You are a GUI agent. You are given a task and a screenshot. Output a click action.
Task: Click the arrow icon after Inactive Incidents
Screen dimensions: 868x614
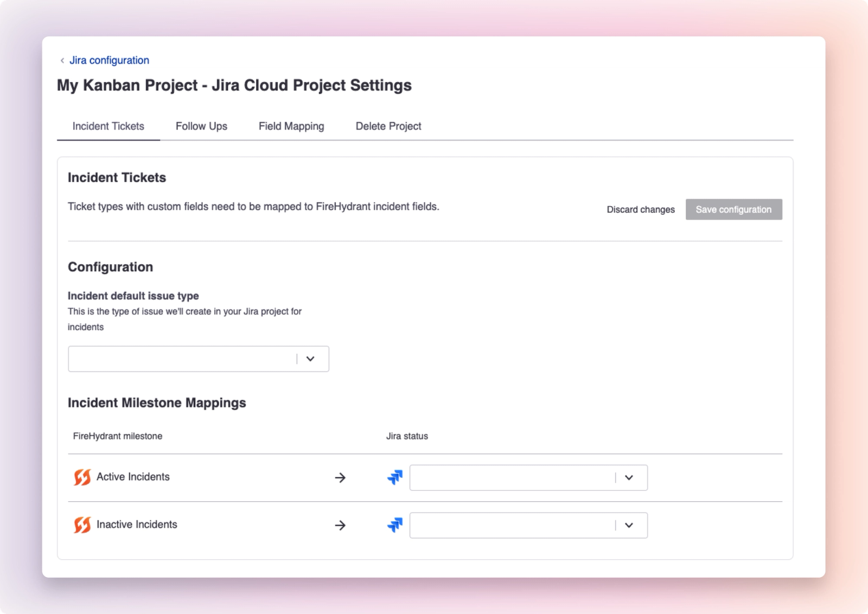(340, 526)
